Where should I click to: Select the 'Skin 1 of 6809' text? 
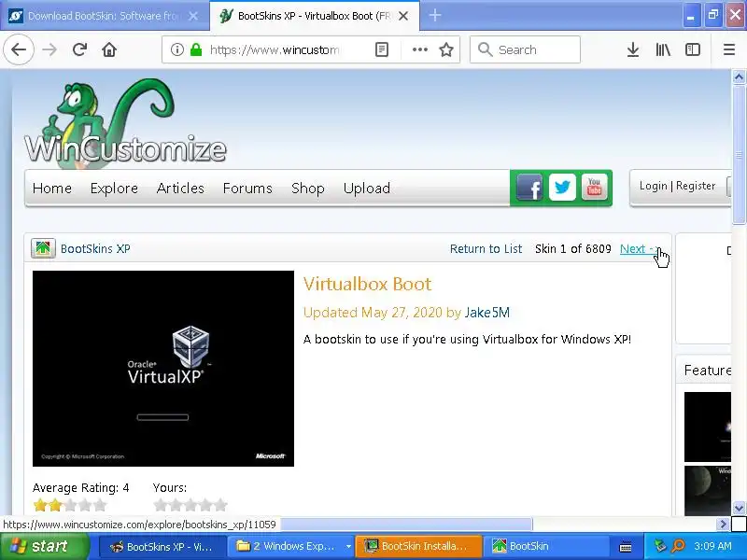572,248
